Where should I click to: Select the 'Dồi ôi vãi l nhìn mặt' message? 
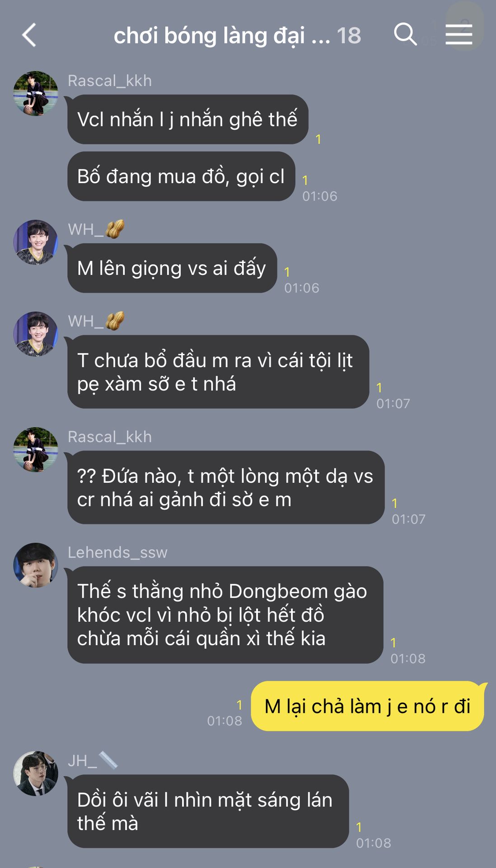click(x=208, y=811)
